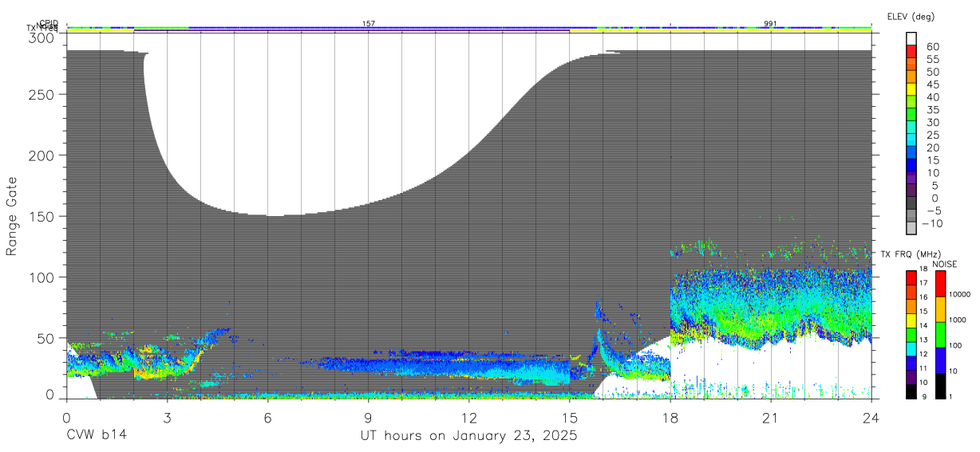Image resolution: width=980 pixels, height=452 pixels.
Task: Click the '15' tick on UT hours axis
Action: 569,417
